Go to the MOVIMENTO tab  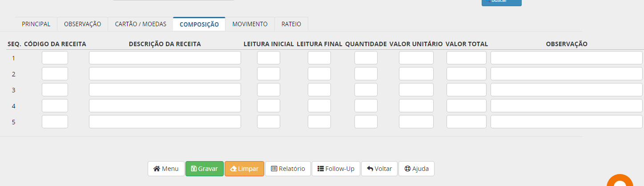(250, 24)
